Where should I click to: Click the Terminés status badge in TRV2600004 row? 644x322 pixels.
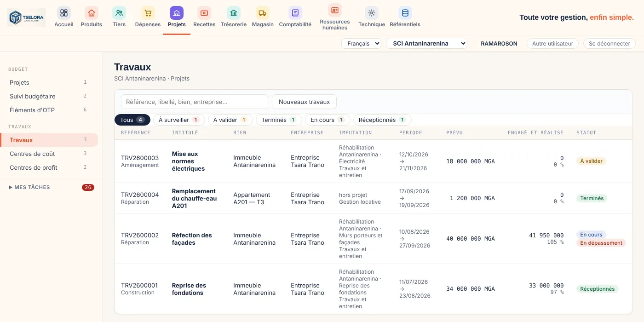click(592, 198)
